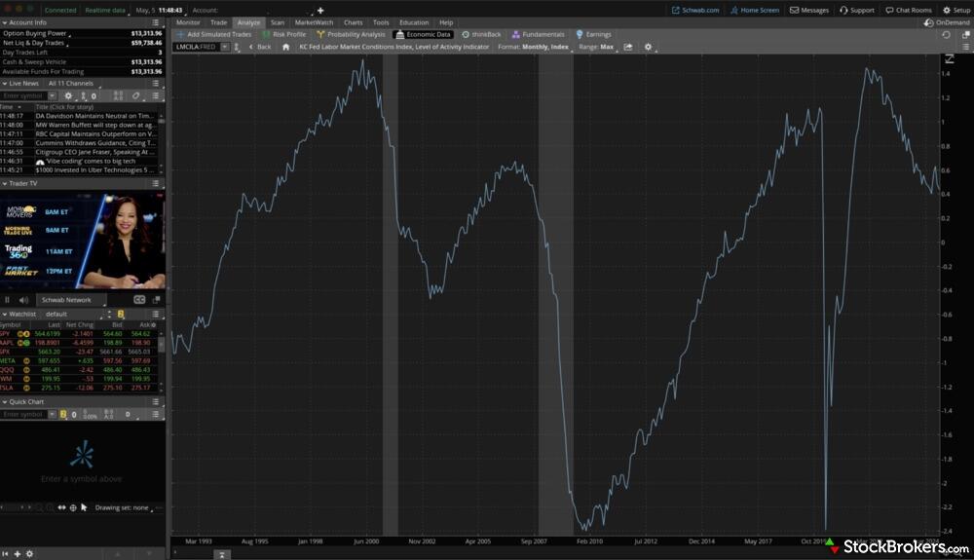Click the share icon next to Range
The image size is (974, 560).
(628, 47)
